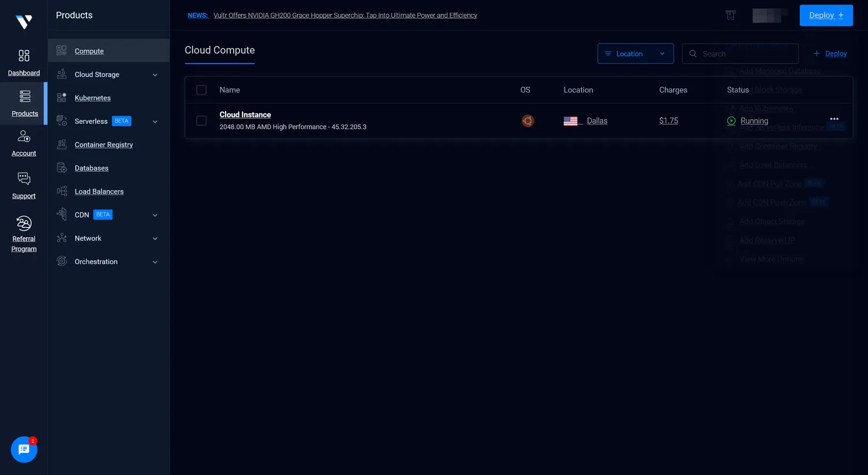Open the Cloud Instance name link

pyautogui.click(x=245, y=115)
